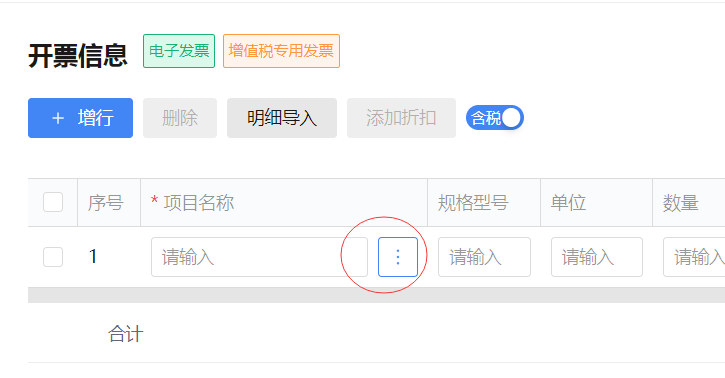
Task: Select the 增值税专用发票 tag
Action: coord(281,51)
